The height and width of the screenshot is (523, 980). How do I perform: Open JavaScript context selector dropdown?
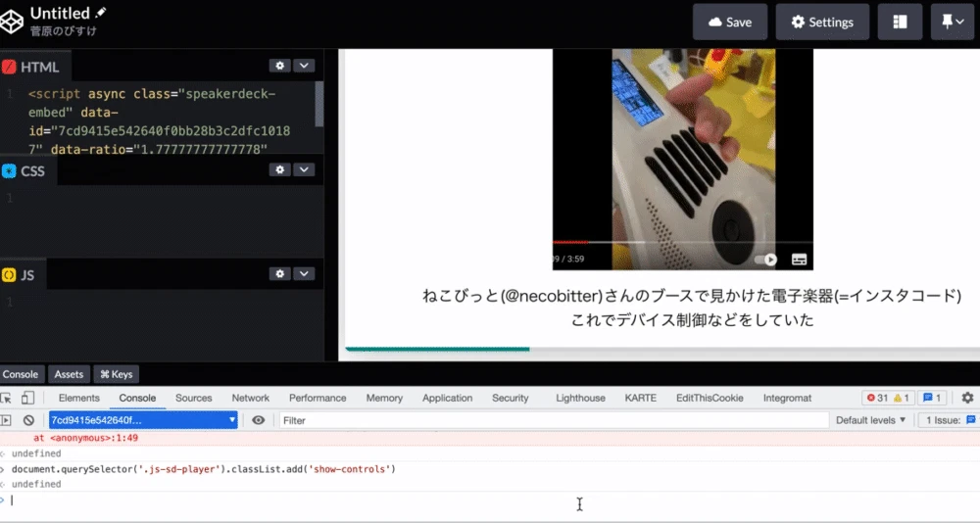pyautogui.click(x=143, y=420)
